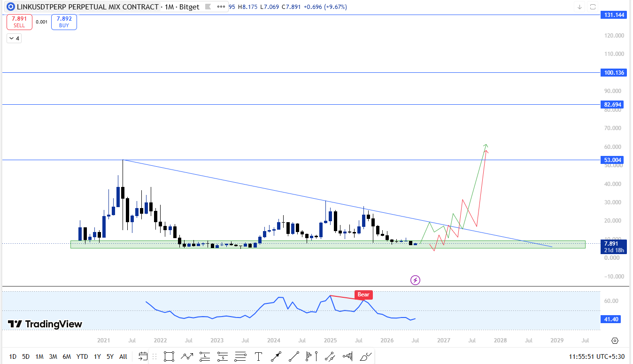
Task: Expand the collapsed indicators list showing 4
Action: [x=14, y=39]
